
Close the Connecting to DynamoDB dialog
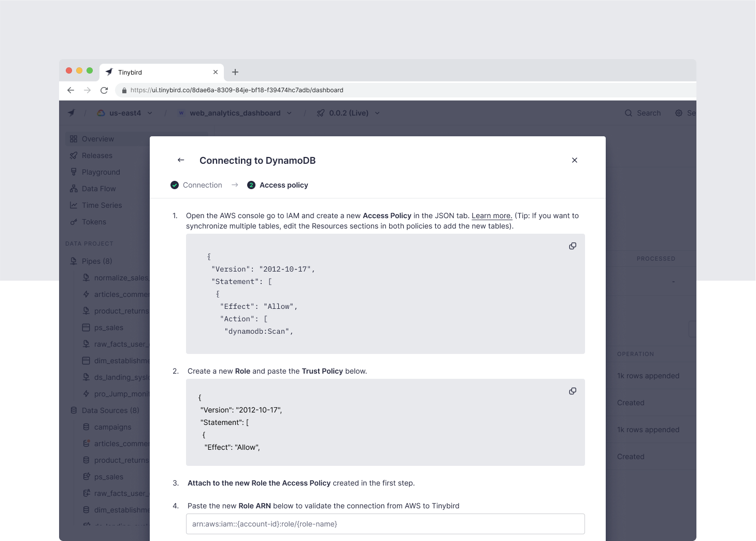coord(574,160)
